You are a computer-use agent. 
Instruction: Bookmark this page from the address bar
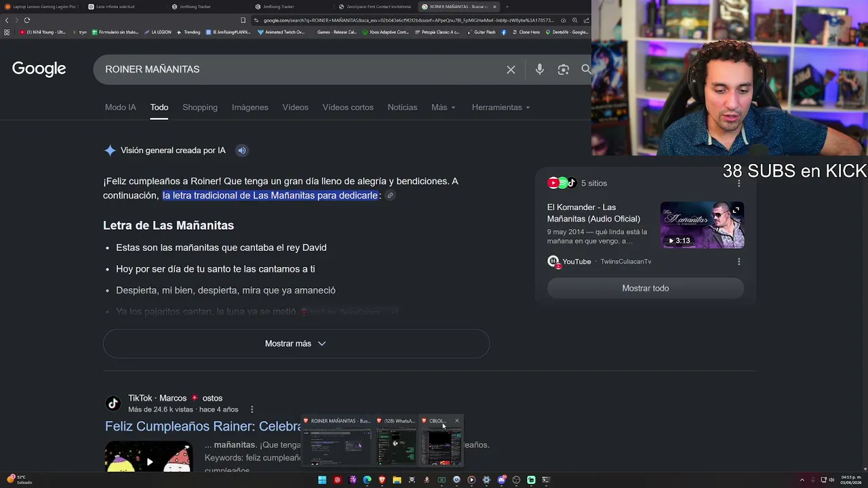[243, 20]
